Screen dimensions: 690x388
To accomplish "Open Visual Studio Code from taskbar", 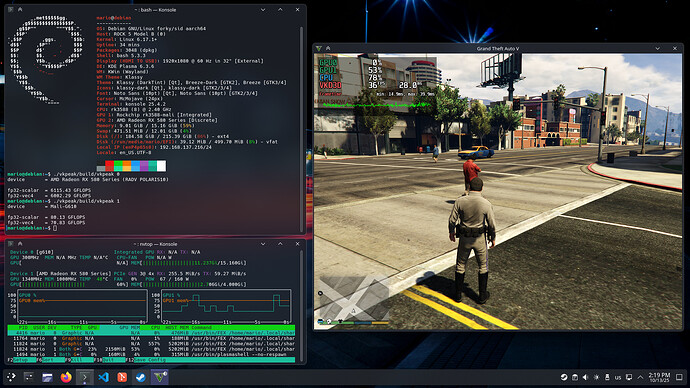I will [x=103, y=377].
